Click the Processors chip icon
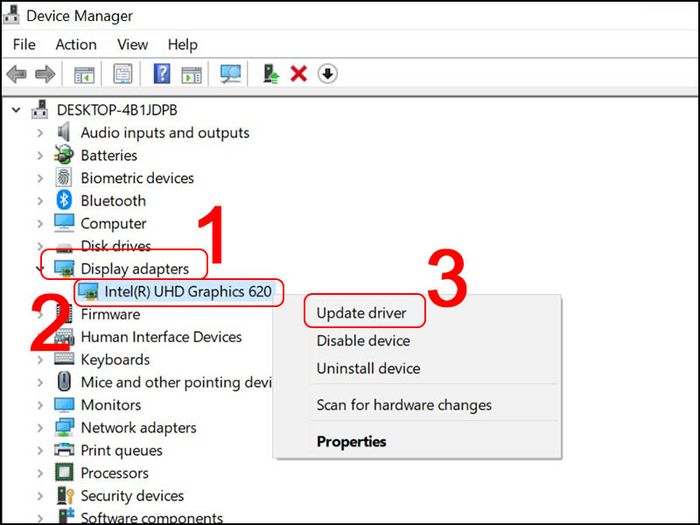This screenshot has height=525, width=700. point(64,472)
